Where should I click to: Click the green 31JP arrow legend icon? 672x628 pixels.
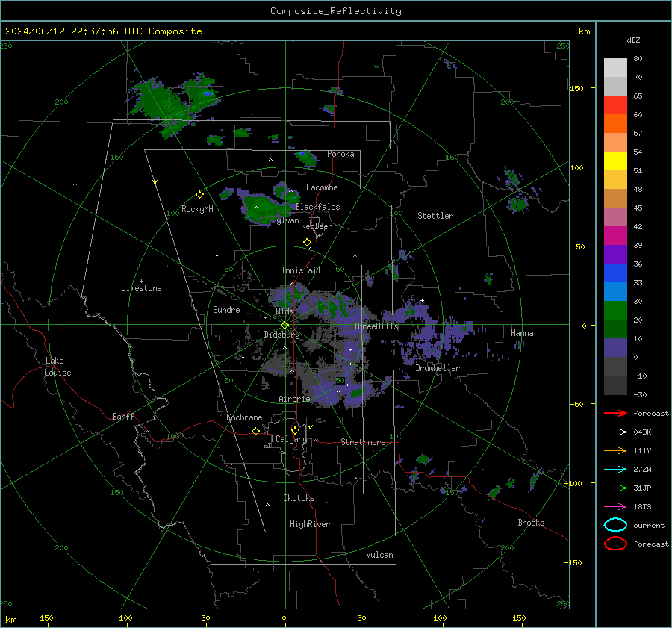[x=615, y=488]
